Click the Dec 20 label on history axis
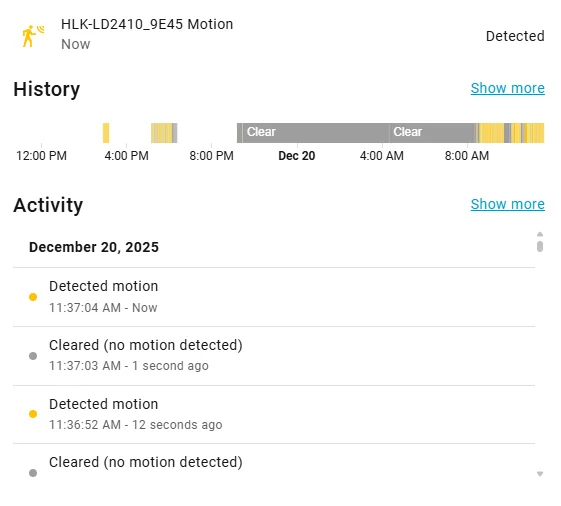 click(297, 156)
